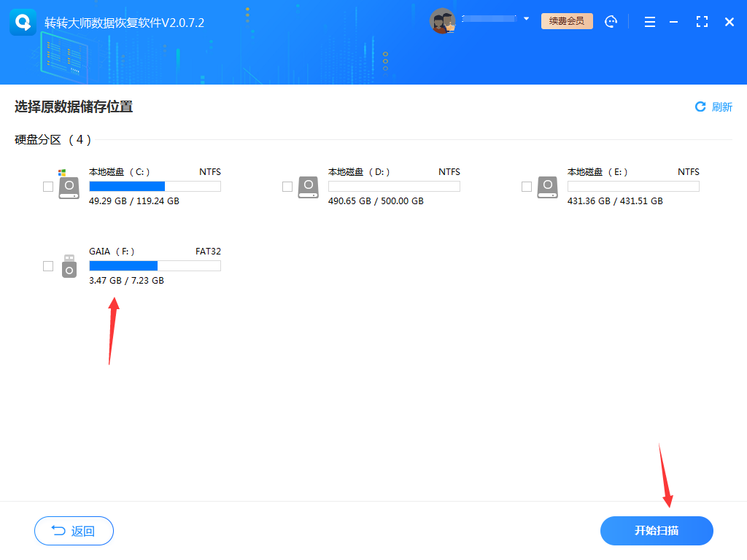Click the blurred username field in the title bar

point(490,20)
